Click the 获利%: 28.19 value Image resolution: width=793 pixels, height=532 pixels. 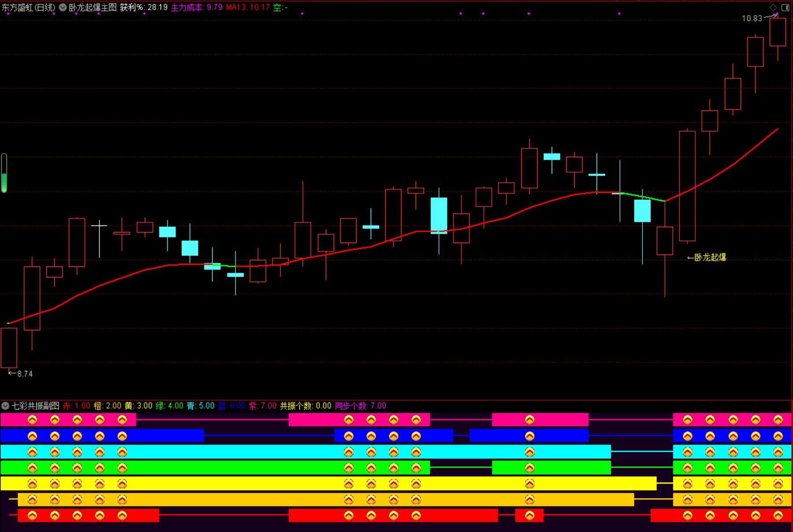tap(144, 7)
